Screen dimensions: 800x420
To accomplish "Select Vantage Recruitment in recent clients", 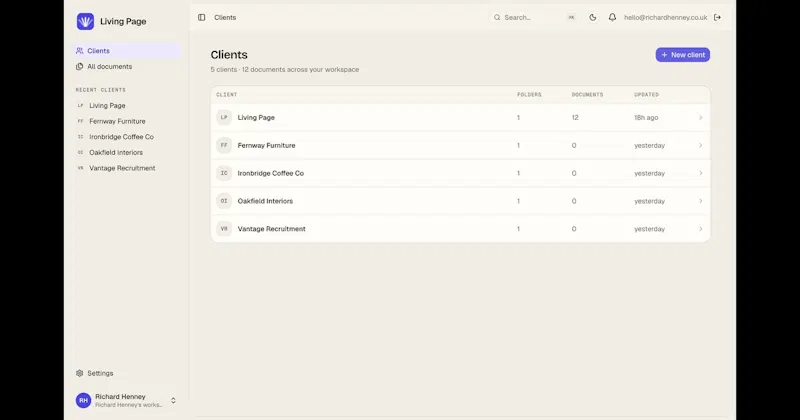I will pos(122,168).
